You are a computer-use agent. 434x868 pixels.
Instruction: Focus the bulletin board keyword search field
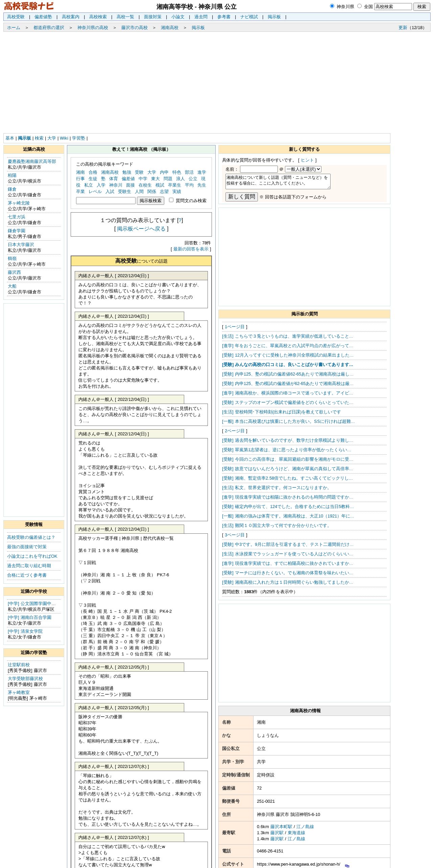[x=106, y=200]
